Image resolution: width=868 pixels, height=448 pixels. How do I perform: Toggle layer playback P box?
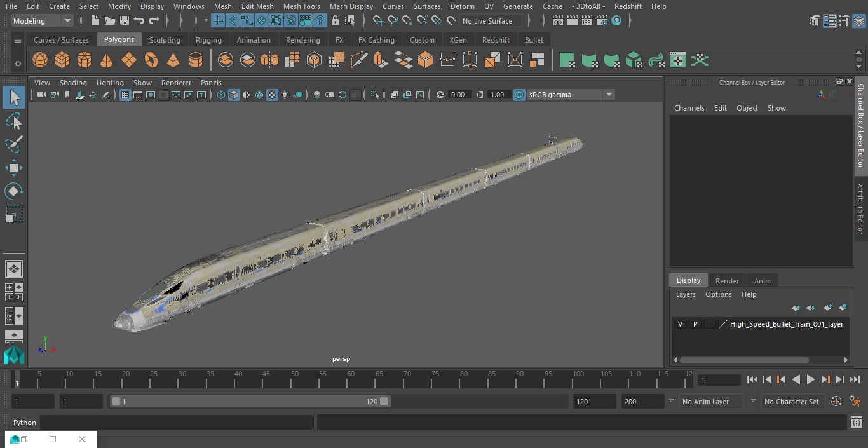click(695, 324)
